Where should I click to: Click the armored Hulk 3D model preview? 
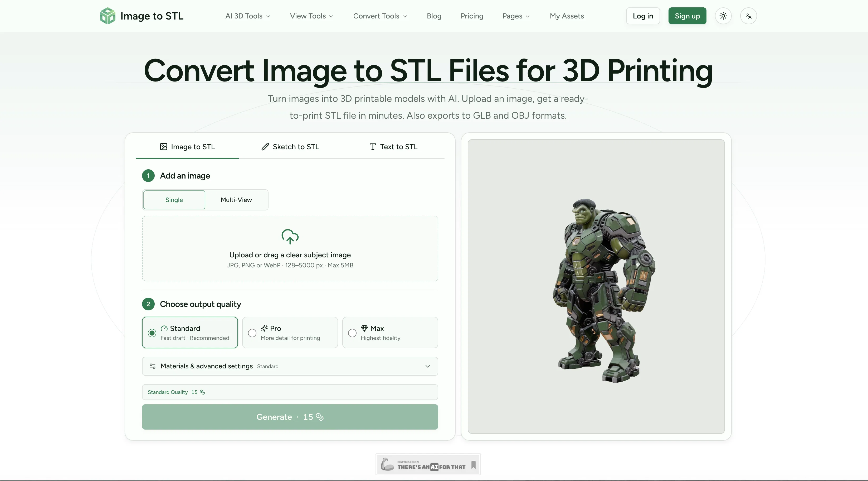pos(604,291)
